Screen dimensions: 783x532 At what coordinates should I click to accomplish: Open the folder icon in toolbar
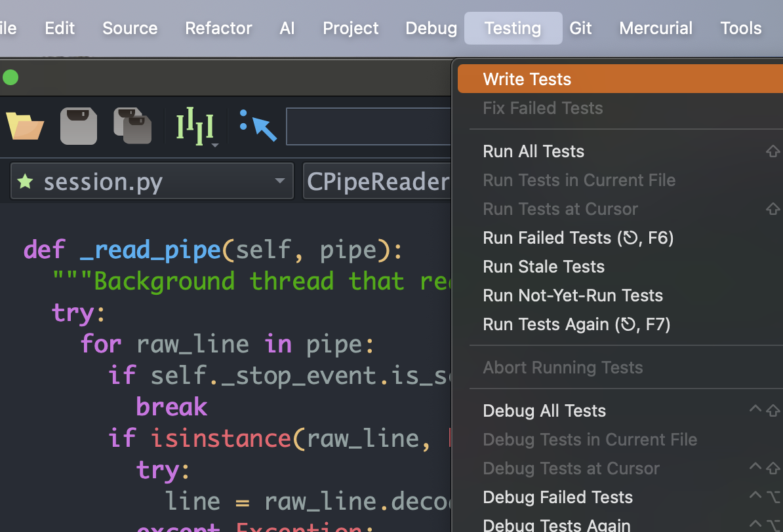point(25,126)
